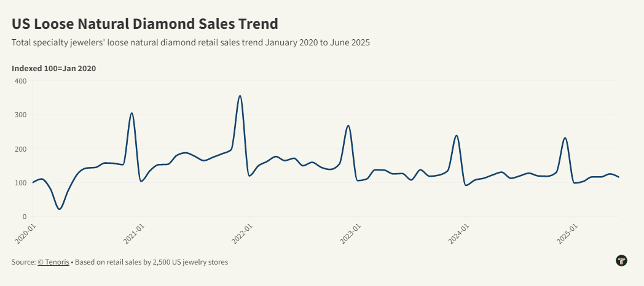The width and height of the screenshot is (644, 286).
Task: Click the 100 y-axis label
Action: [x=20, y=183]
